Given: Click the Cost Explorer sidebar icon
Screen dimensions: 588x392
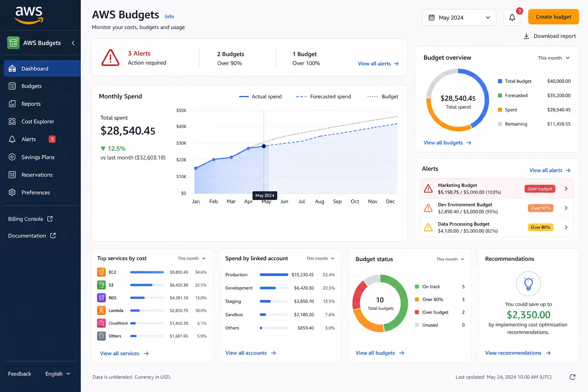Looking at the screenshot, I should (x=12, y=121).
